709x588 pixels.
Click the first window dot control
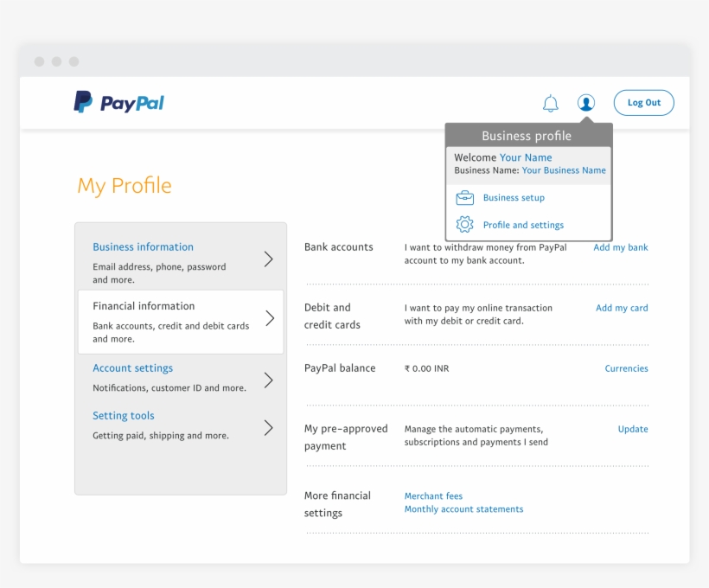(38, 61)
